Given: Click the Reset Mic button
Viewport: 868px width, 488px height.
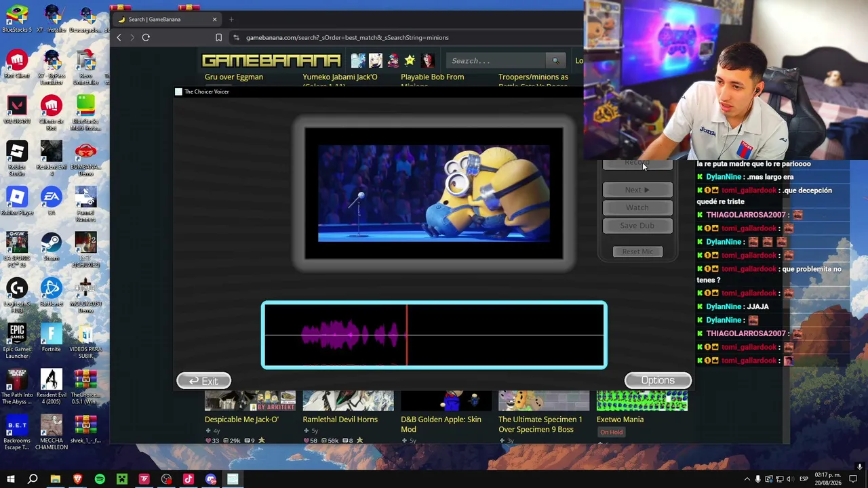Looking at the screenshot, I should [637, 251].
